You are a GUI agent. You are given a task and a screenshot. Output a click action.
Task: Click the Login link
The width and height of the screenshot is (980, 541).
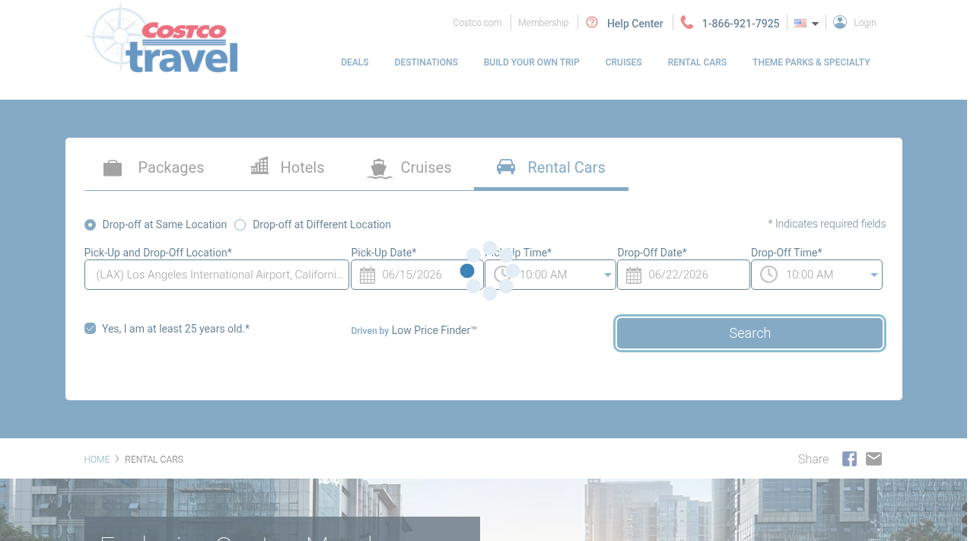865,23
